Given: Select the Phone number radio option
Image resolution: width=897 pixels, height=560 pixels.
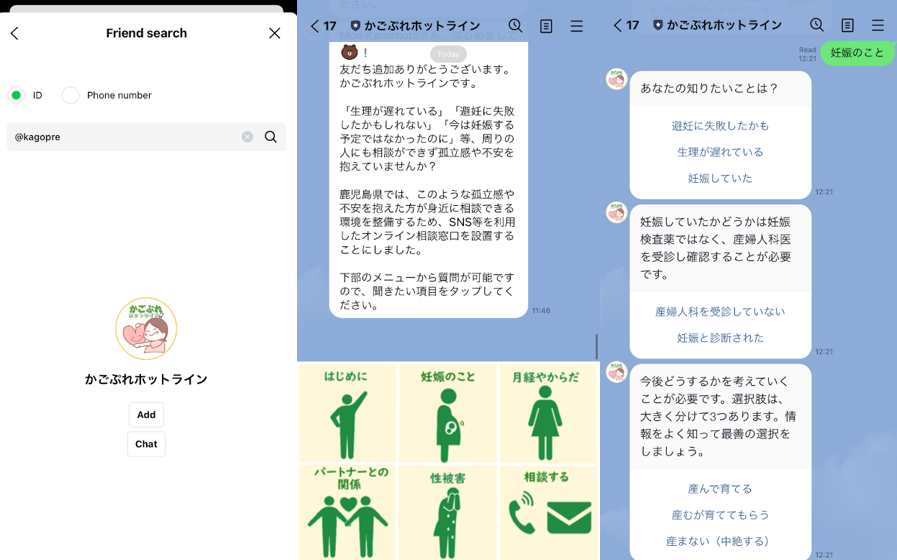Looking at the screenshot, I should [70, 95].
